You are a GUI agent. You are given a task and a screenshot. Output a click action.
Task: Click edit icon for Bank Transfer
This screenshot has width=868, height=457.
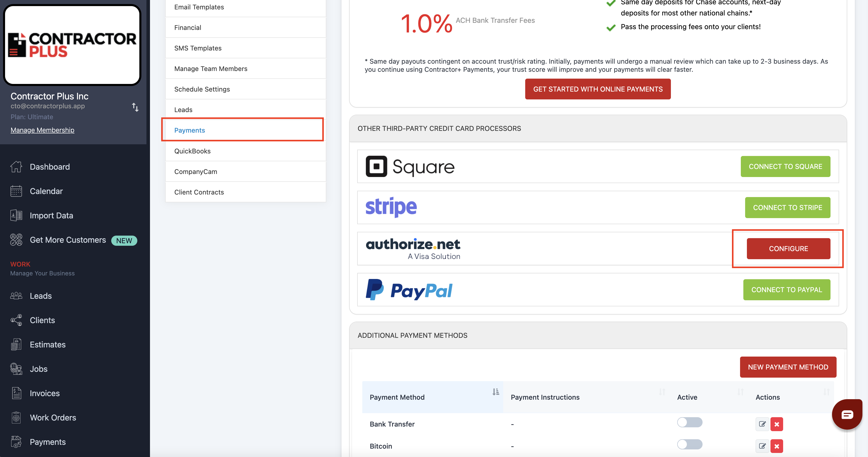[762, 424]
